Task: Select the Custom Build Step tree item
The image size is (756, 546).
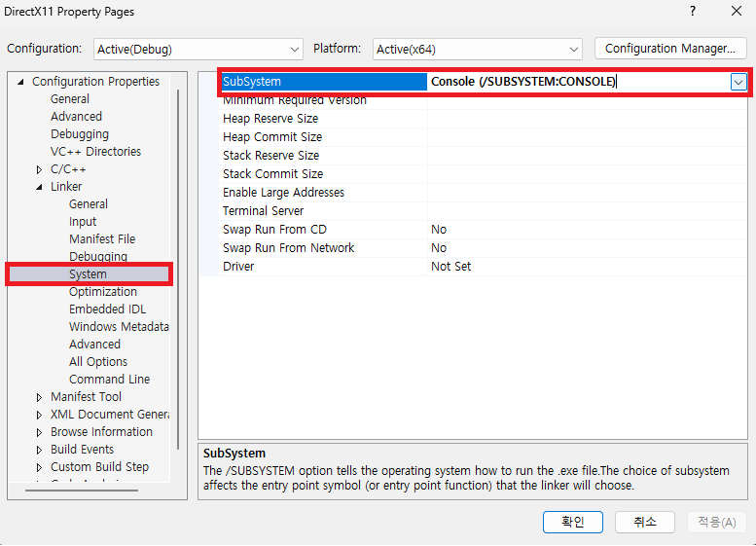Action: tap(99, 467)
